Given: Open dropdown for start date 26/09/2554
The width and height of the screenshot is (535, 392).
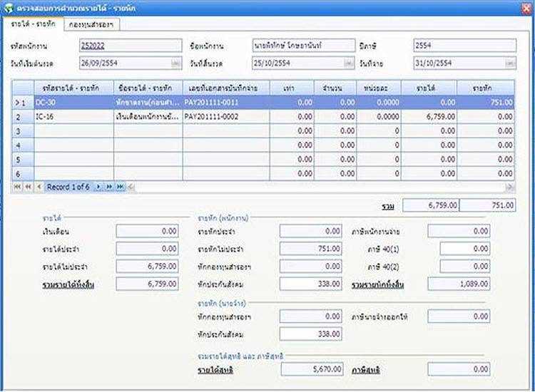Looking at the screenshot, I should 168,63.
